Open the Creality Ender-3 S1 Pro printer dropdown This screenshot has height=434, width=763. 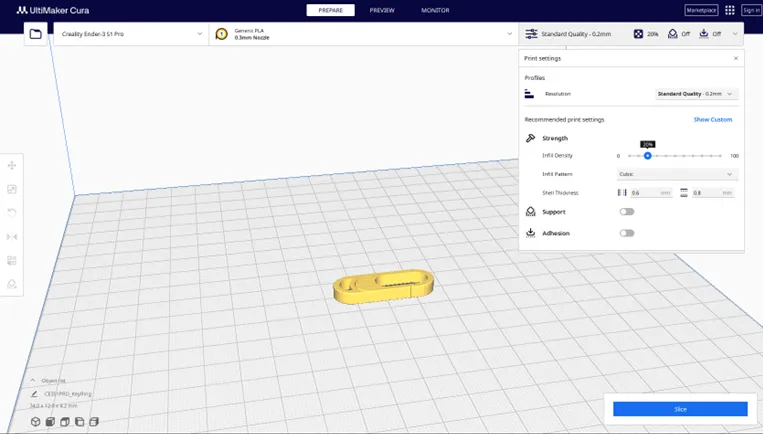click(130, 34)
